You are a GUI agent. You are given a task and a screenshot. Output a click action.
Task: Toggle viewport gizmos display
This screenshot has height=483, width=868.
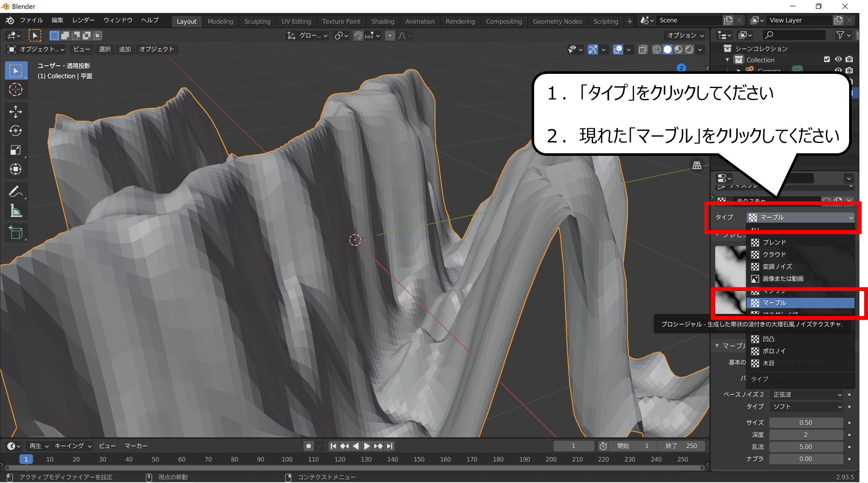pyautogui.click(x=593, y=49)
